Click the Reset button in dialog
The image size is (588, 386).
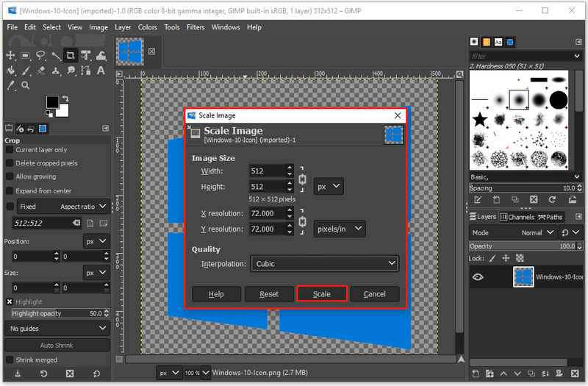[x=269, y=293]
